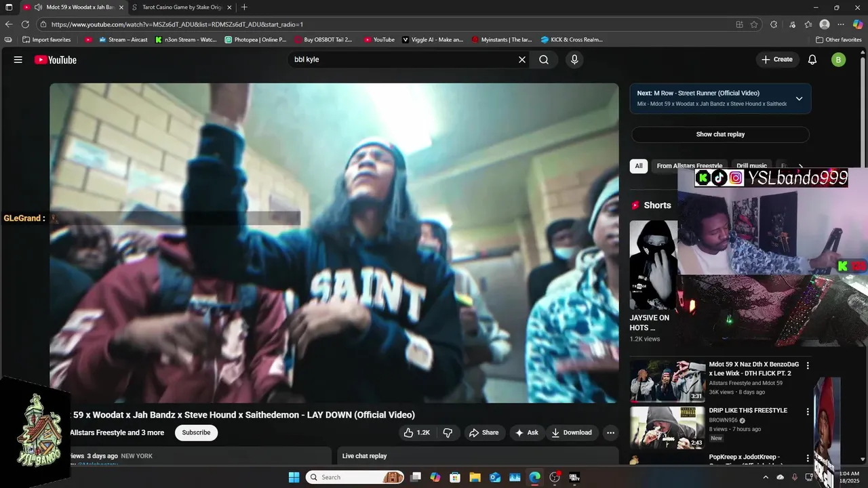868x488 pixels.
Task: Open Outlook from the taskbar
Action: [495, 477]
